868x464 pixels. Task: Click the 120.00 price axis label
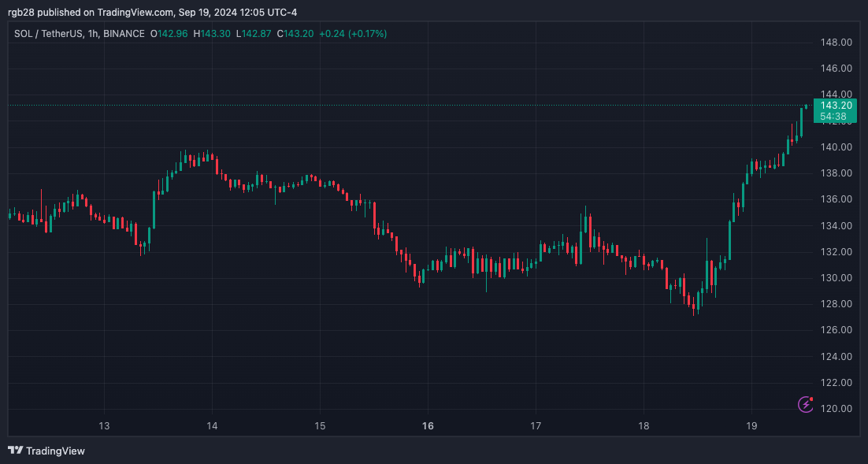click(x=836, y=409)
